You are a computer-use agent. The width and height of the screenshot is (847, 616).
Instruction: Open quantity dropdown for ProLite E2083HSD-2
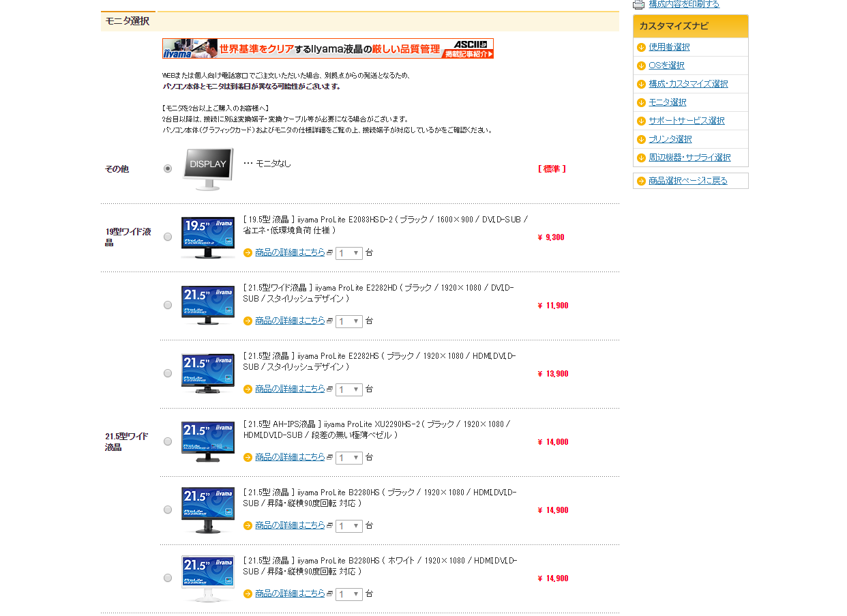click(x=348, y=253)
